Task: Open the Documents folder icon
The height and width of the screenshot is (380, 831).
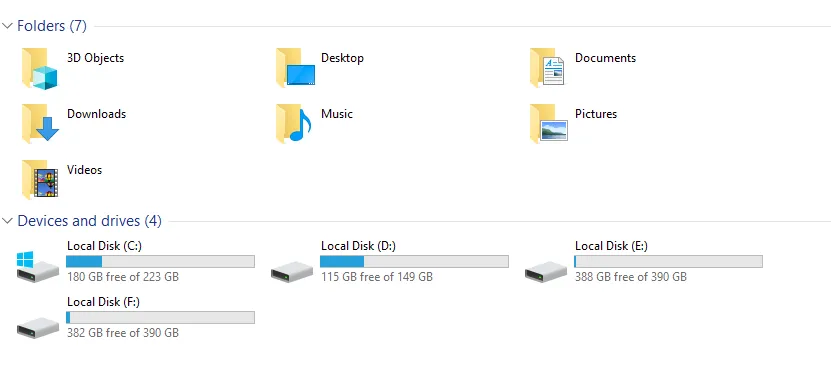Action: click(x=547, y=67)
